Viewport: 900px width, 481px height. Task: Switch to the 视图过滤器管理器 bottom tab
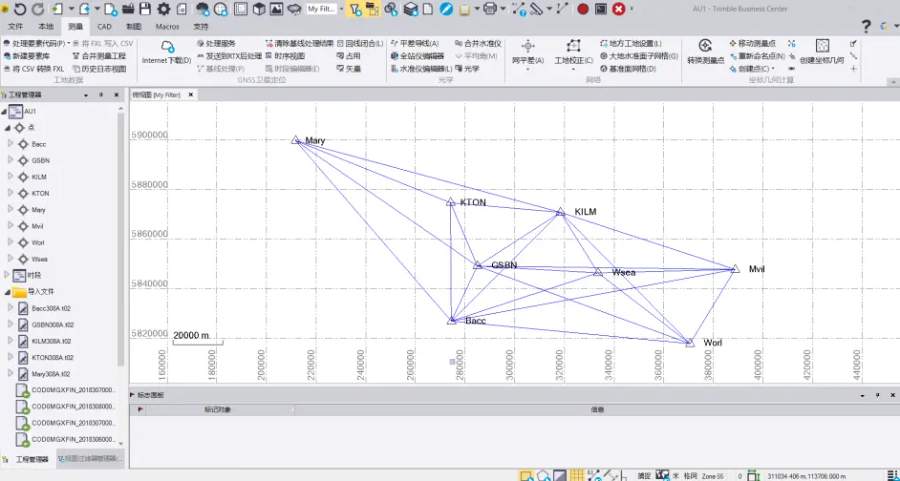90,459
